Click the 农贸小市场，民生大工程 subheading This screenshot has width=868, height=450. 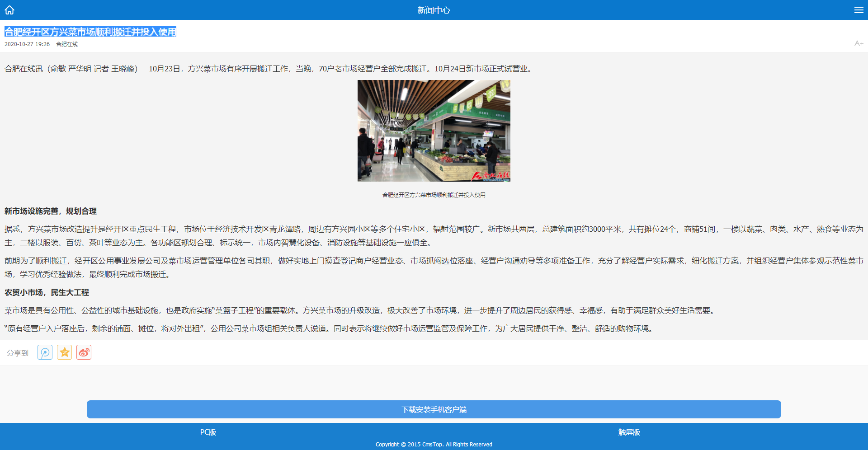click(x=47, y=292)
